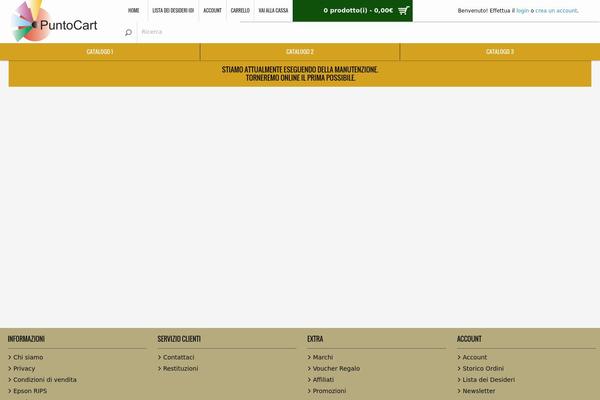This screenshot has height=400, width=600.
Task: Open the Affiliati link
Action: 323,380
